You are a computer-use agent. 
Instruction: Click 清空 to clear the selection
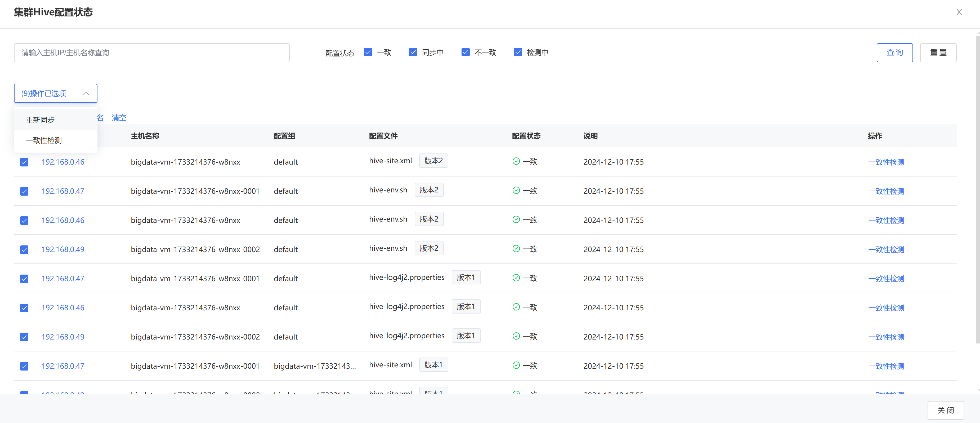(x=119, y=118)
